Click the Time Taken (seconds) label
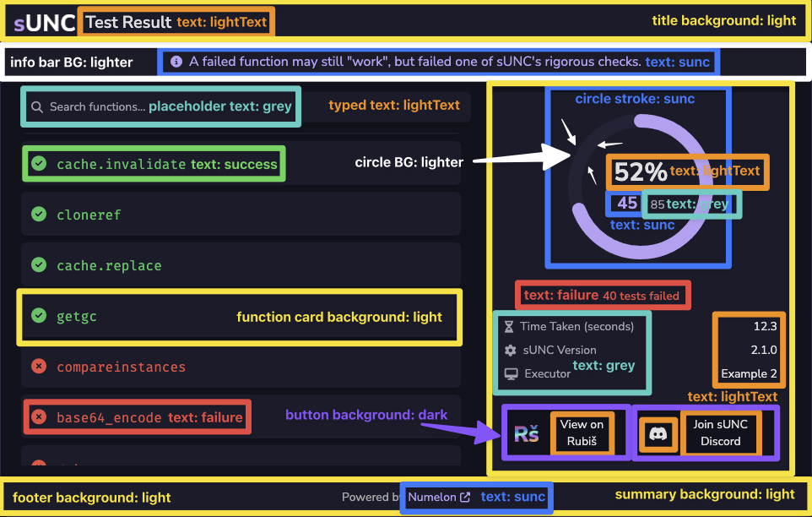Screen dimensions: 812x517 (x=577, y=326)
